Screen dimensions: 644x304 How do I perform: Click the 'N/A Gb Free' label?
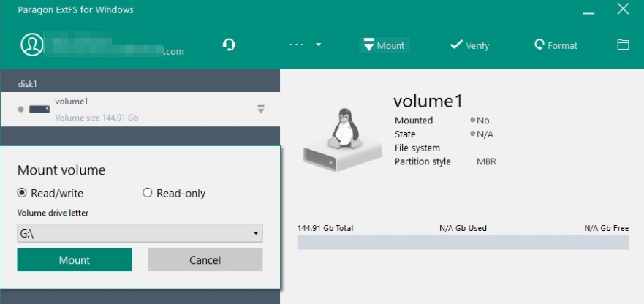606,228
